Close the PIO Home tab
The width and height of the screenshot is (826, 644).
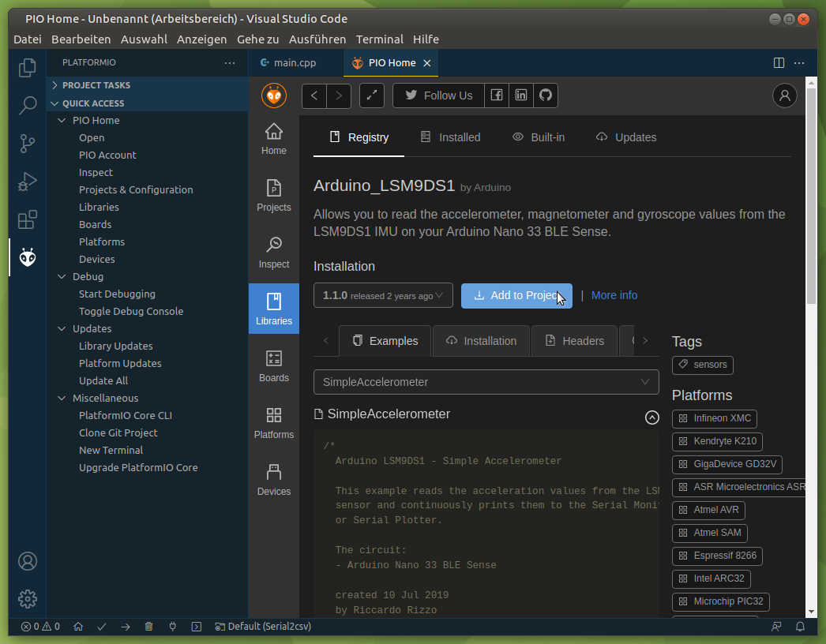coord(427,63)
